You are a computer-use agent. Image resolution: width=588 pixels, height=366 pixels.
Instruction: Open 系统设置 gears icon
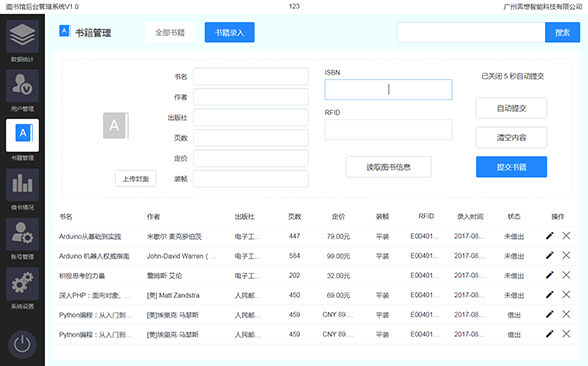coord(22,284)
